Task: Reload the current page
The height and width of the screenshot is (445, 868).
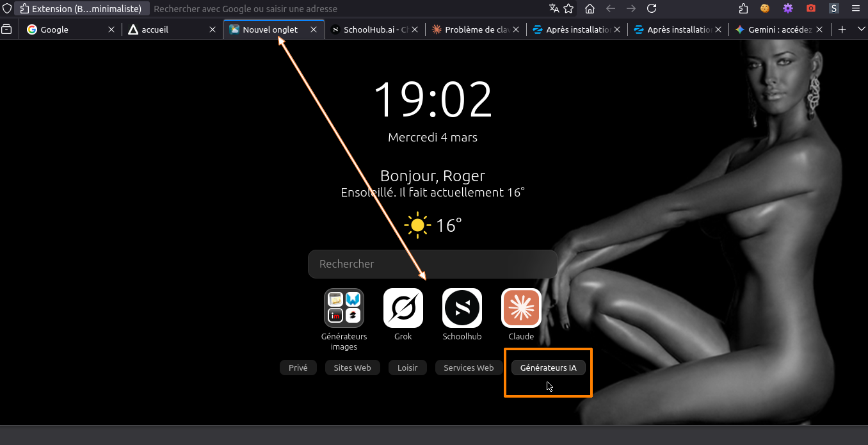Action: coord(652,8)
